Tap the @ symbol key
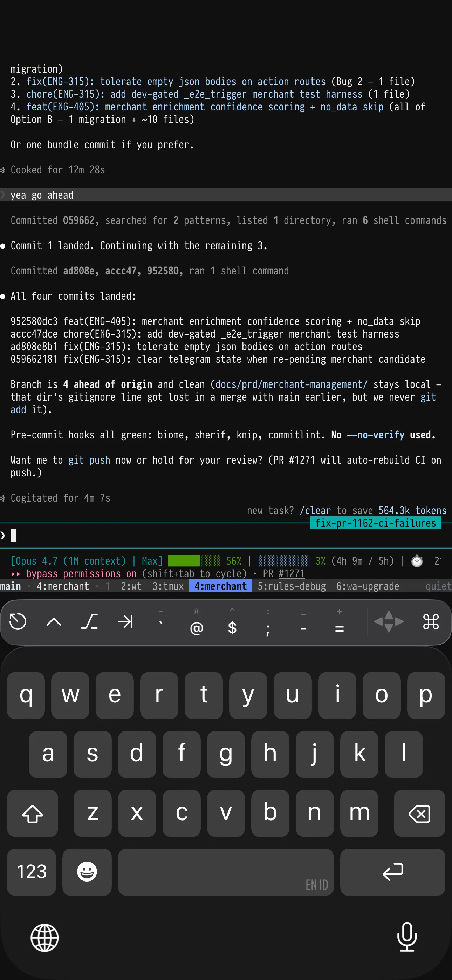 pyautogui.click(x=196, y=622)
